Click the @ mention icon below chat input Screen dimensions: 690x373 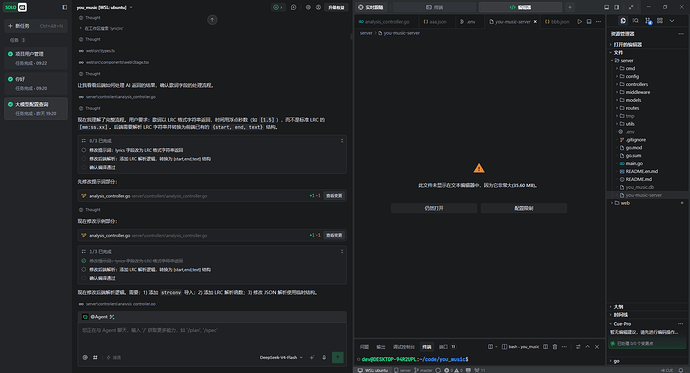coord(85,358)
